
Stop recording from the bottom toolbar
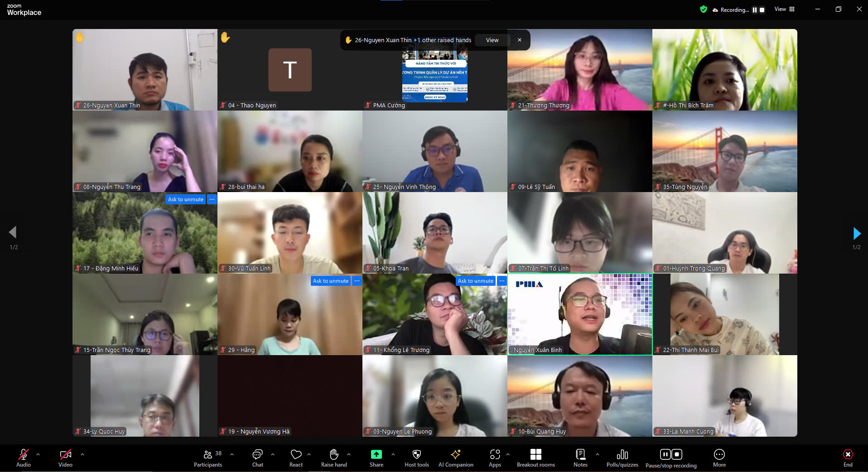coord(677,454)
